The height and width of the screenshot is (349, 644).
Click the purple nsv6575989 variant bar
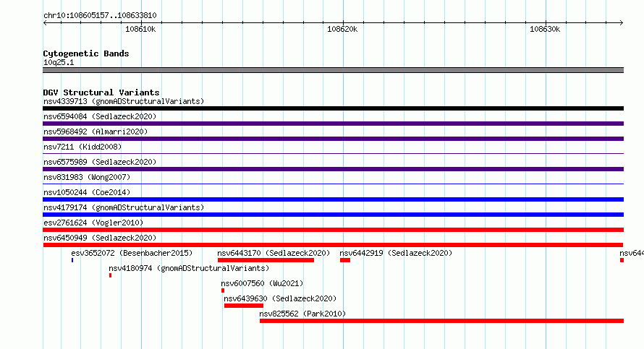coord(333,169)
